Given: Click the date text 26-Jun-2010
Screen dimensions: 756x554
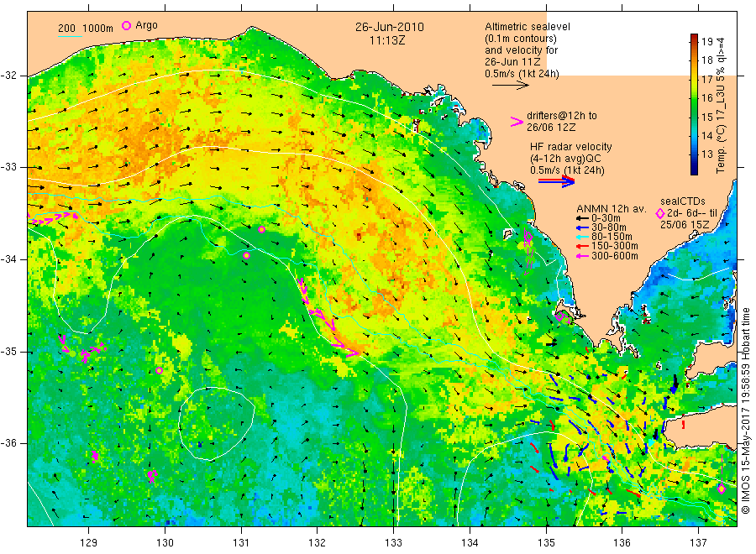Looking at the screenshot, I should tap(390, 27).
